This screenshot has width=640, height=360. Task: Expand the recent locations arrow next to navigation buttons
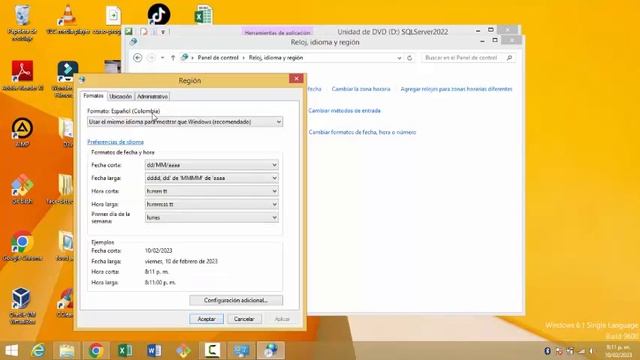coord(162,58)
